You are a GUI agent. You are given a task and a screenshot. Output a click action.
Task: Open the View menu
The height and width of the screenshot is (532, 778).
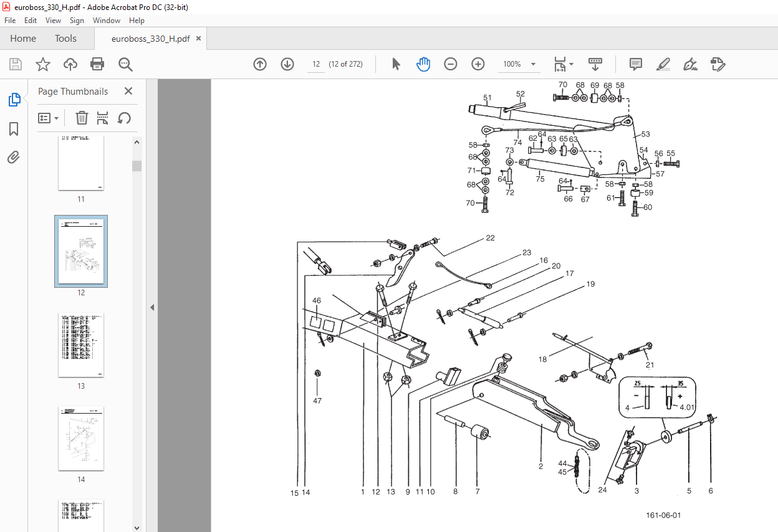53,21
